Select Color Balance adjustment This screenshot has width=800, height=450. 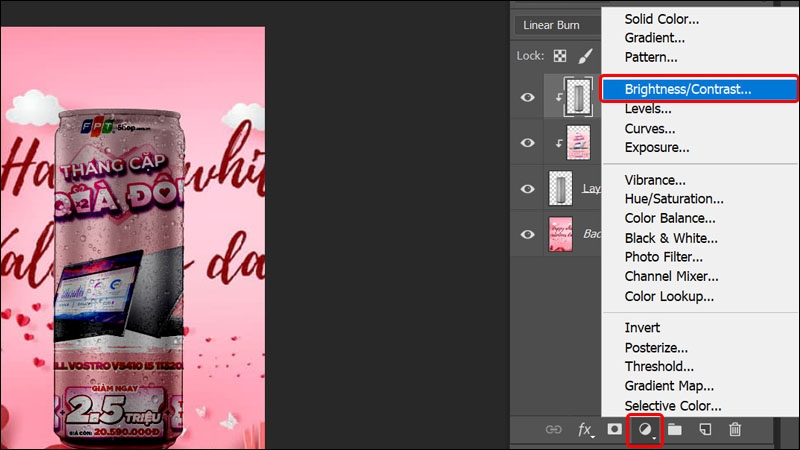670,218
